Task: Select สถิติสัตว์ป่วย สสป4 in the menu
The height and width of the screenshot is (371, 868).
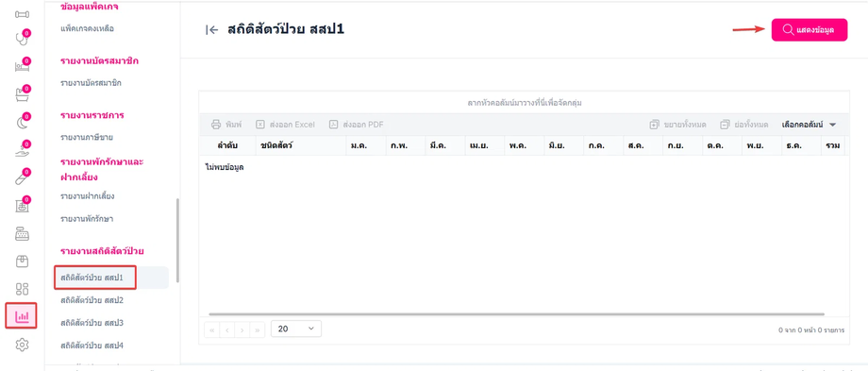Action: tap(92, 346)
